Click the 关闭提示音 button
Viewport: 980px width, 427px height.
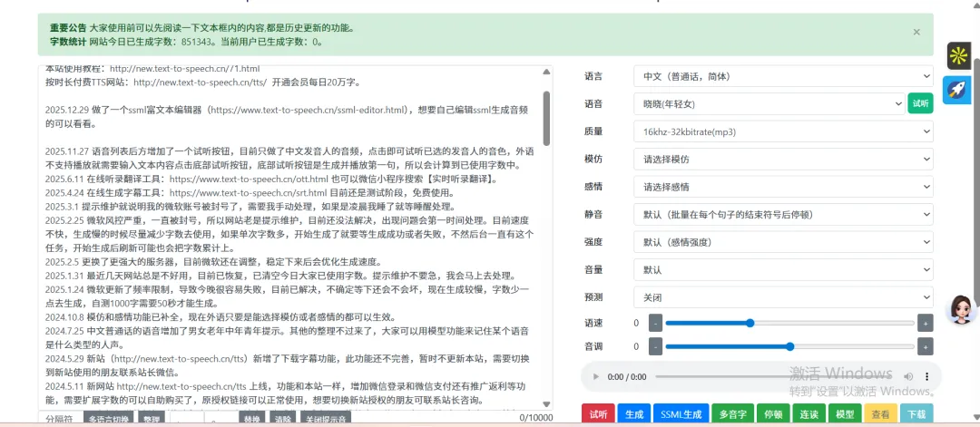(325, 419)
